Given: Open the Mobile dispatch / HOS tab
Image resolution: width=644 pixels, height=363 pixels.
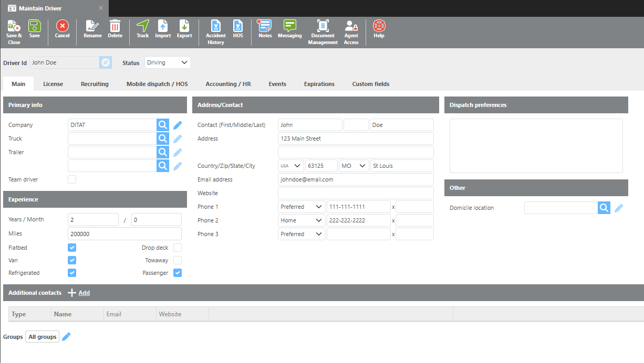Looking at the screenshot, I should 157,84.
